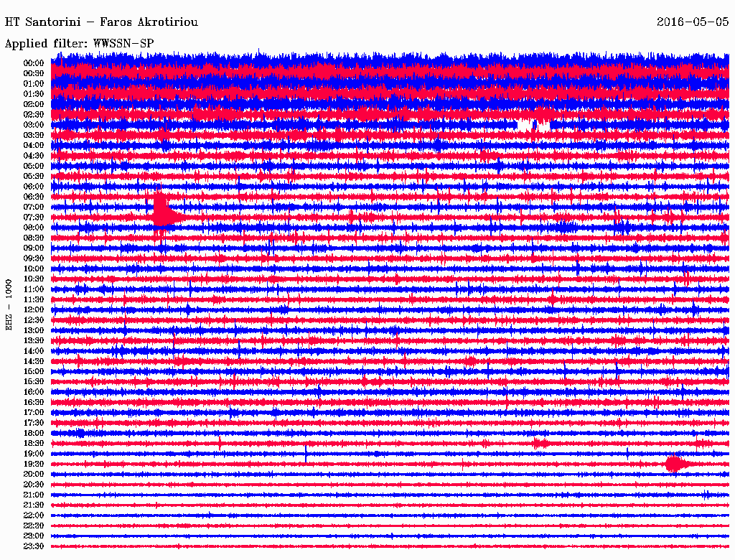Select the 15:30 time label
The width and height of the screenshot is (735, 560).
[x=34, y=382]
